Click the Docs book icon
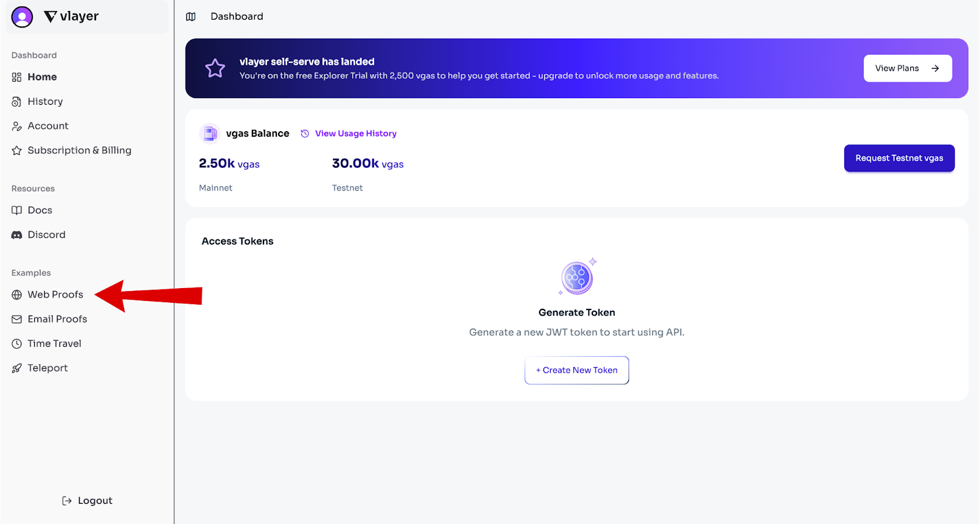Screen dimensions: 980x524 17,210
